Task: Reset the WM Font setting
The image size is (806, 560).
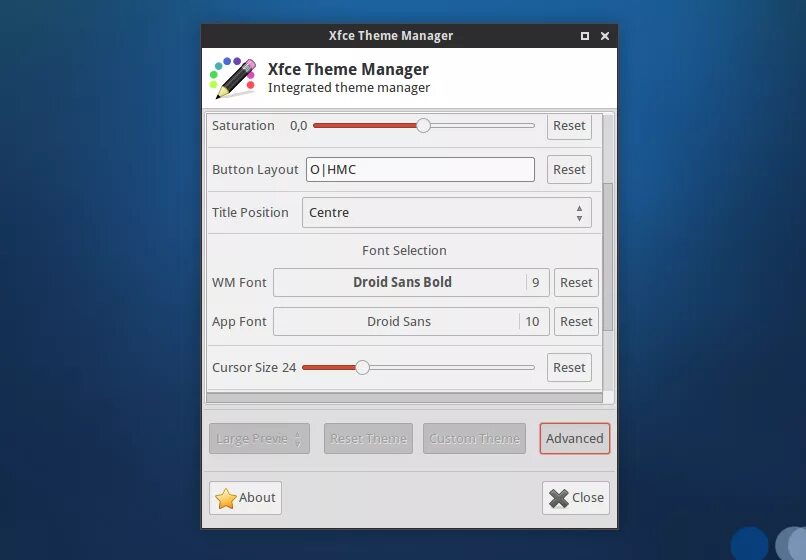Action: pos(576,282)
